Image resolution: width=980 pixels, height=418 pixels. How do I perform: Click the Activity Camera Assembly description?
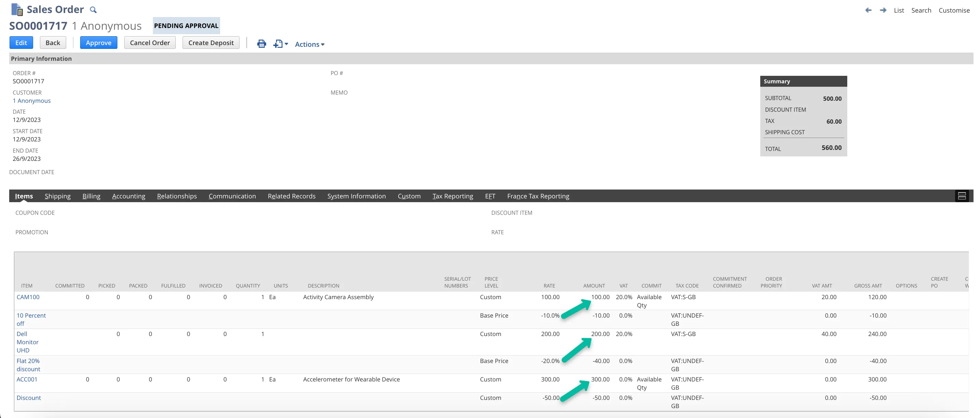338,297
